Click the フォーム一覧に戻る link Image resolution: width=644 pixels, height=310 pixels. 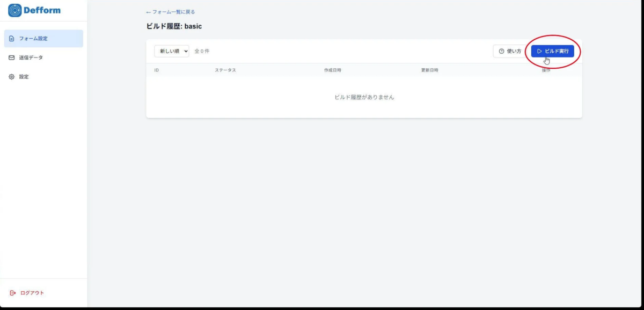(x=172, y=11)
